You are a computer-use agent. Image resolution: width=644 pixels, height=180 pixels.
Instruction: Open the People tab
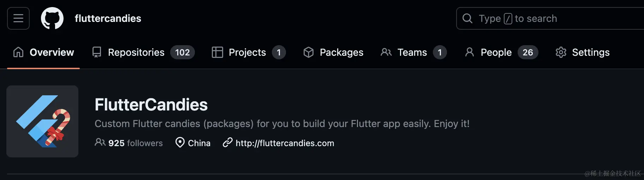click(501, 52)
